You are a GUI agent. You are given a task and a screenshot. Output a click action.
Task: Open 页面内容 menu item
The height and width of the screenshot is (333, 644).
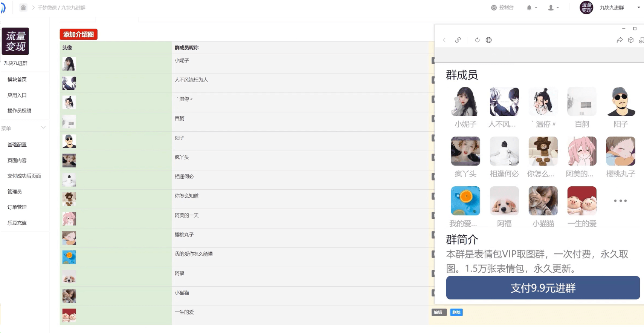pyautogui.click(x=17, y=161)
